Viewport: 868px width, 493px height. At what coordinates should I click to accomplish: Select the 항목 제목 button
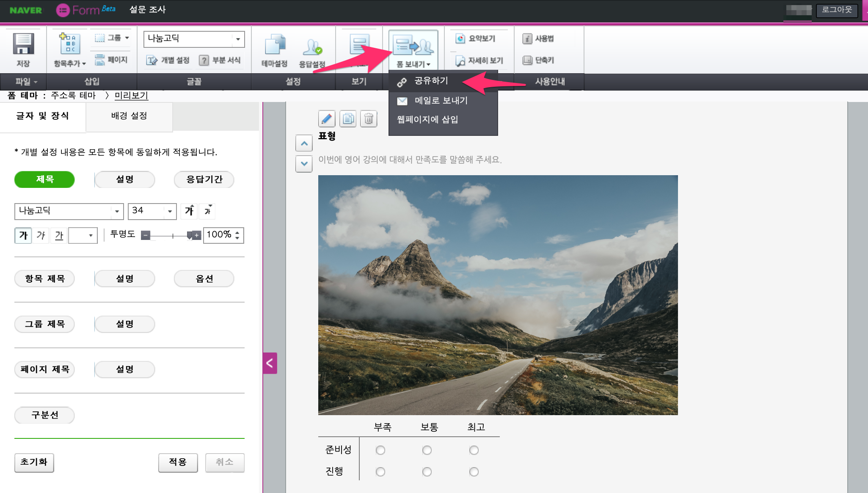pyautogui.click(x=44, y=279)
